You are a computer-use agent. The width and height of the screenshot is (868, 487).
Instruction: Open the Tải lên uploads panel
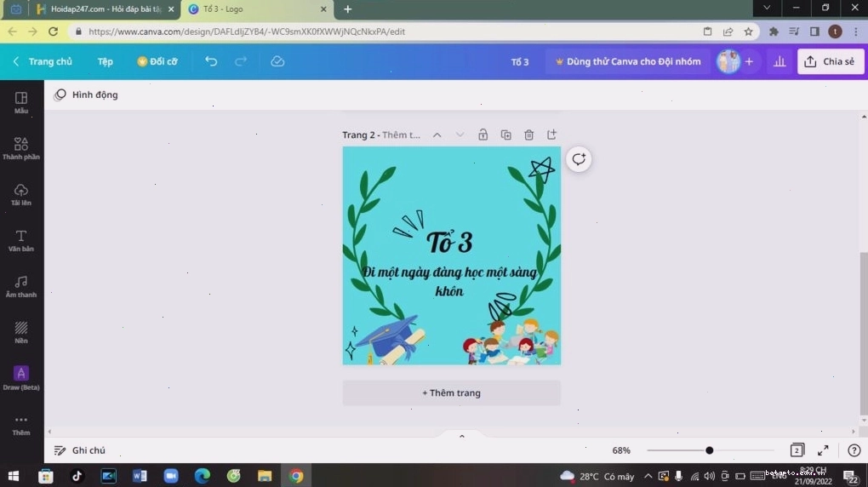[x=21, y=194]
